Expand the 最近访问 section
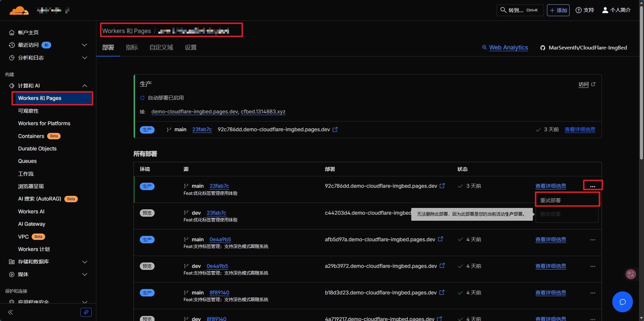Screen dimensions: 644x321 click(85, 45)
